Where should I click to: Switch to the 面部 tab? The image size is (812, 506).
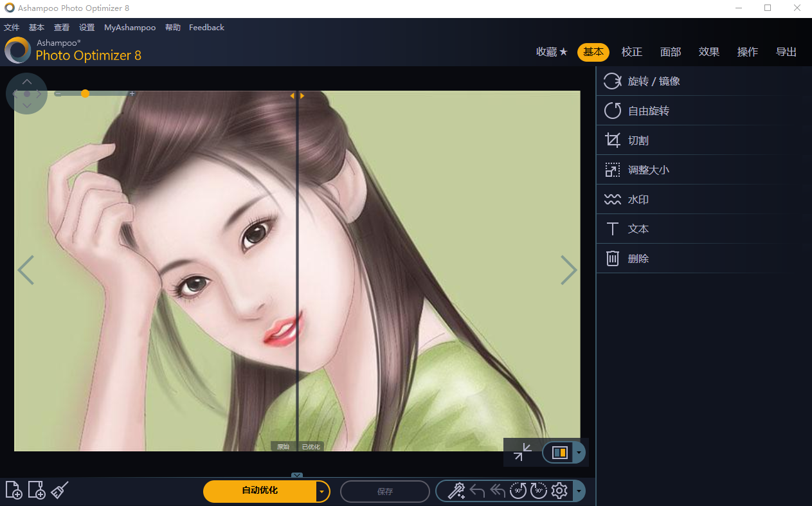(x=671, y=52)
